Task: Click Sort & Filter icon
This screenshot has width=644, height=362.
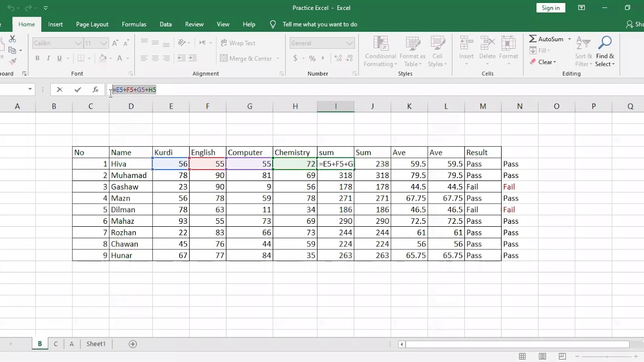Action: tap(583, 43)
